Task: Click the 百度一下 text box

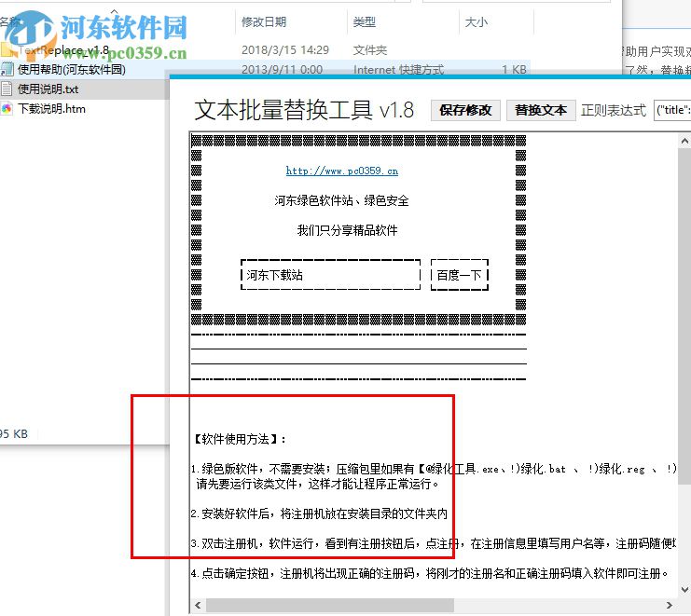Action: click(459, 275)
